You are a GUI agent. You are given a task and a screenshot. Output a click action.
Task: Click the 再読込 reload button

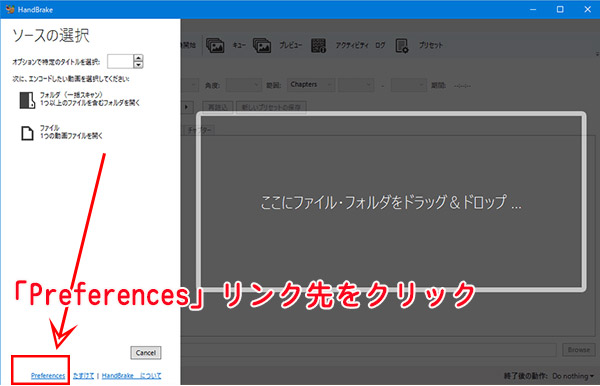(218, 107)
